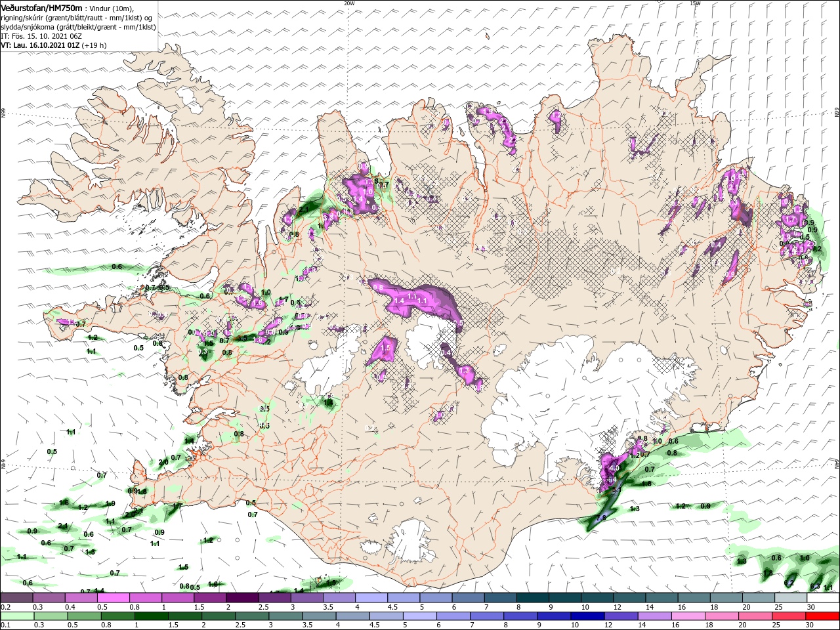Select the lower-row green swatch labeled 0.5
The height and width of the screenshot is (630, 840).
point(84,616)
